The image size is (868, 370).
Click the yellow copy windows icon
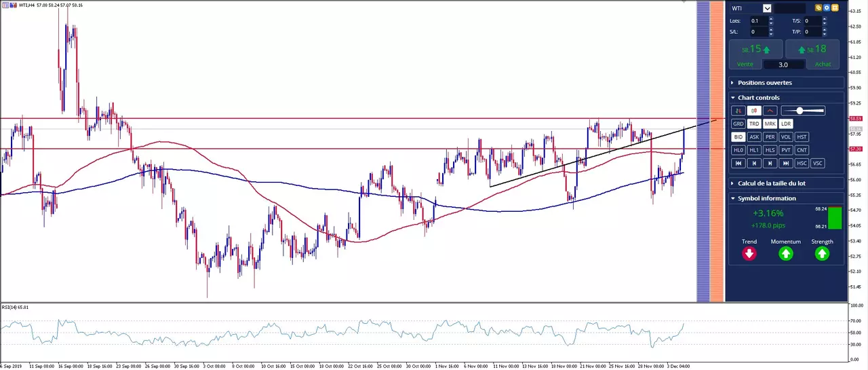pyautogui.click(x=818, y=8)
